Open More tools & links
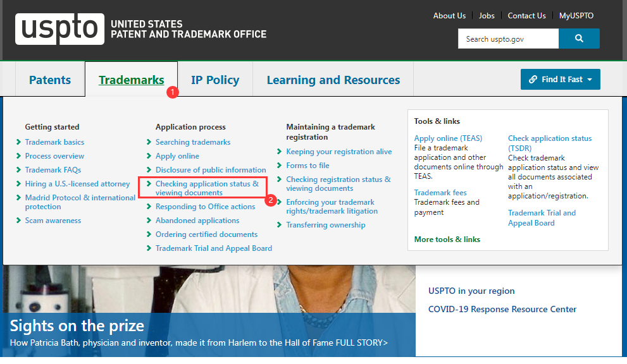627x364 pixels. (x=447, y=240)
